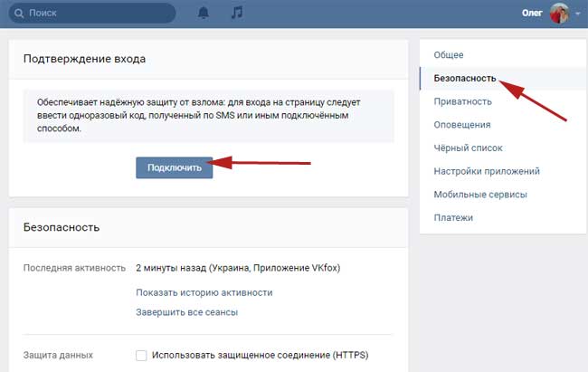Screen dimensions: 588x372
Task: Open the Мобильные сервисы section
Action: point(480,195)
